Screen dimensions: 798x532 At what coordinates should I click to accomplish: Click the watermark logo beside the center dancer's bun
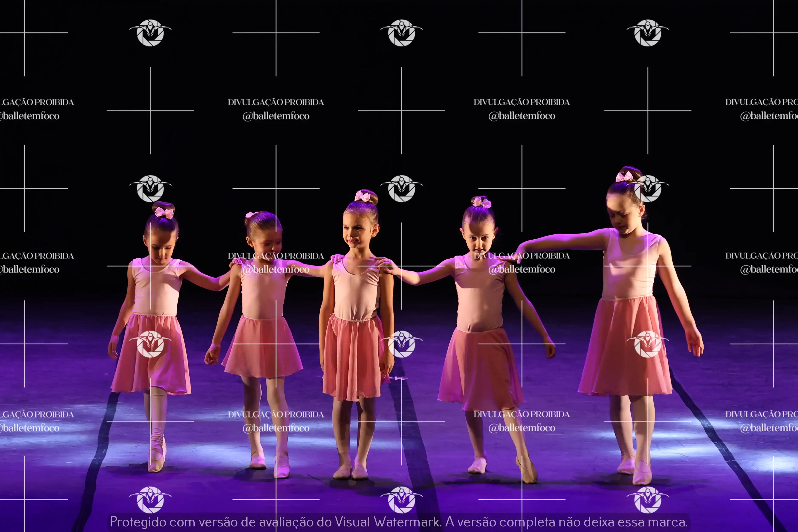click(x=401, y=188)
